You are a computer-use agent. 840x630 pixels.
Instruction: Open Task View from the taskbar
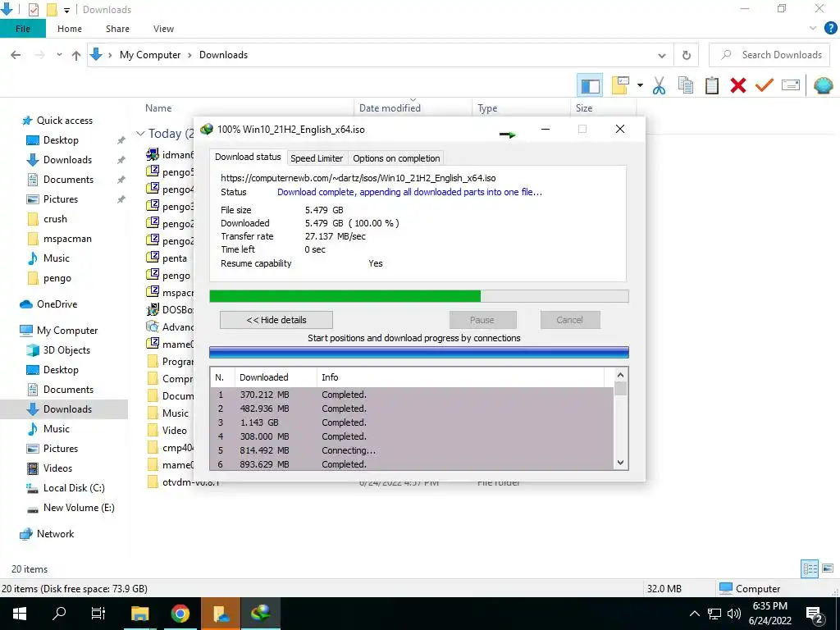point(98,614)
